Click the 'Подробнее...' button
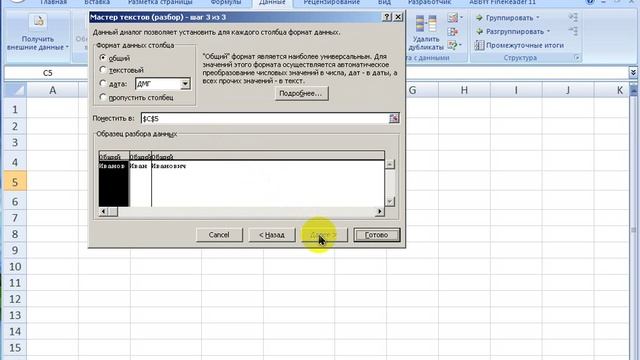This screenshot has height=360, width=640. pyautogui.click(x=301, y=93)
